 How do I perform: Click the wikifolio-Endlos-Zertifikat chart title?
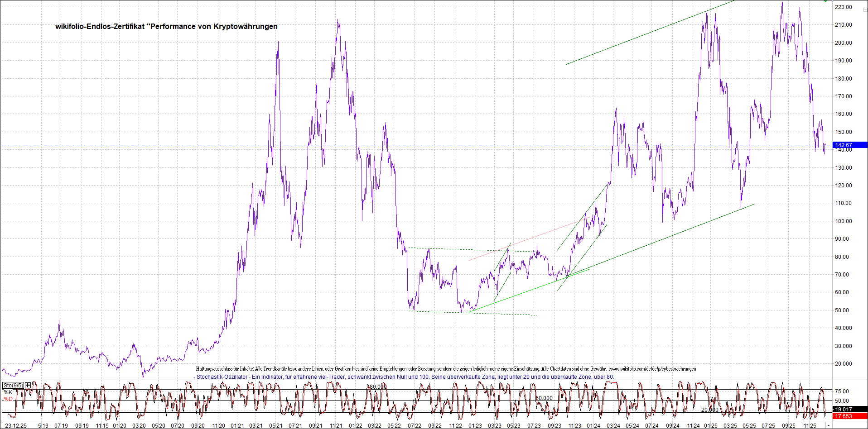tap(166, 27)
